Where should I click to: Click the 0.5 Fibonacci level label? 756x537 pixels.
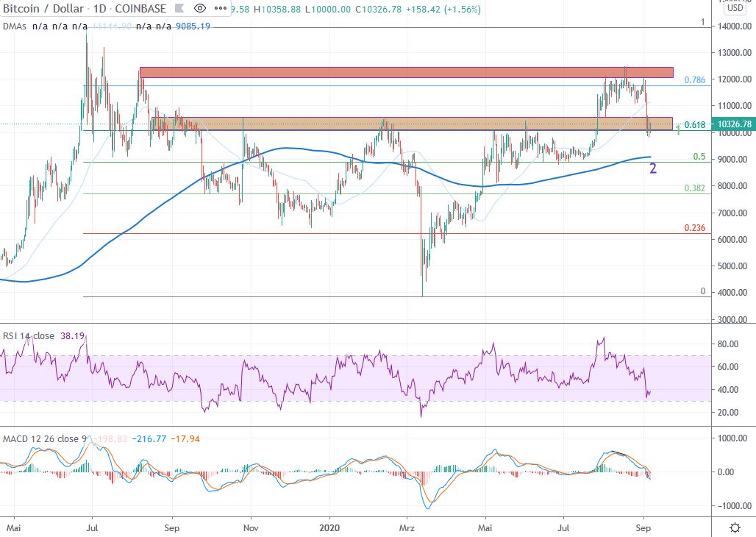tap(699, 157)
